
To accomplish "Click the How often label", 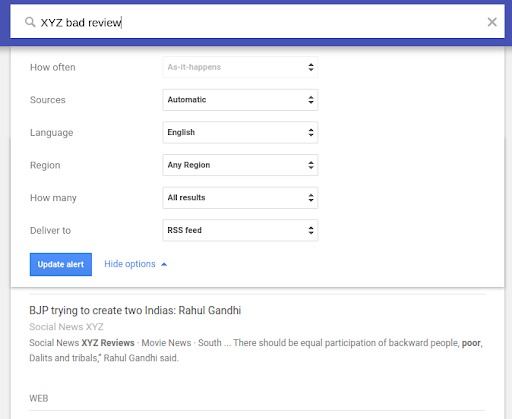I will (x=53, y=67).
